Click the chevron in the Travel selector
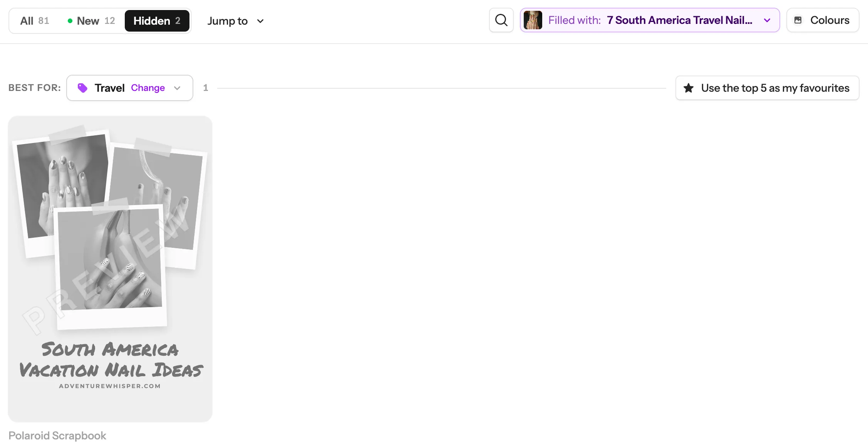The image size is (868, 444). click(x=177, y=88)
